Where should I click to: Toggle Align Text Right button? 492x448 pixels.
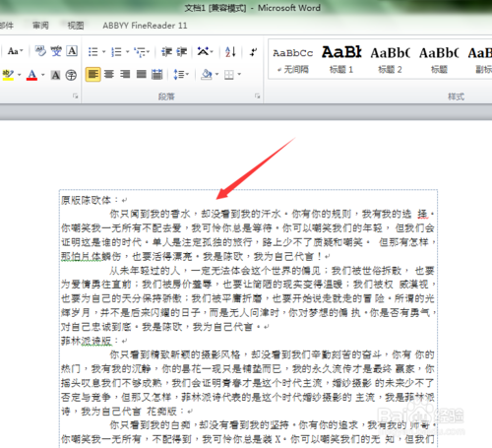tap(125, 75)
